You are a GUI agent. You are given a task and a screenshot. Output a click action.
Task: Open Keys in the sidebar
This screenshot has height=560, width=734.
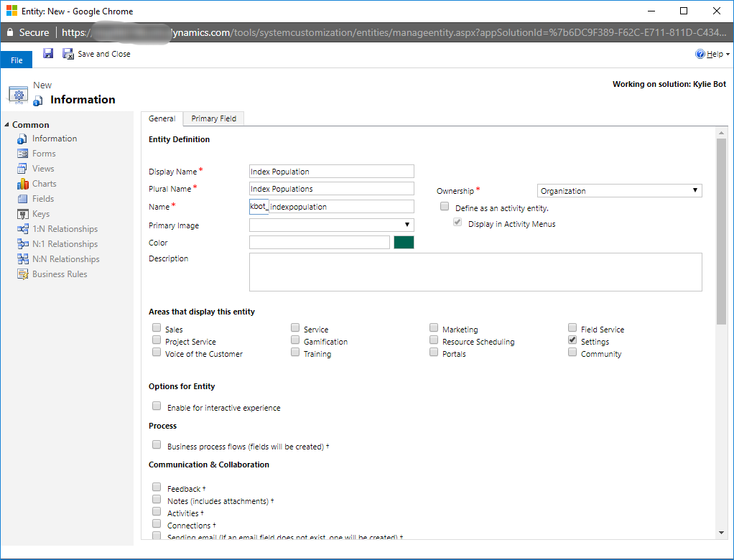click(41, 214)
